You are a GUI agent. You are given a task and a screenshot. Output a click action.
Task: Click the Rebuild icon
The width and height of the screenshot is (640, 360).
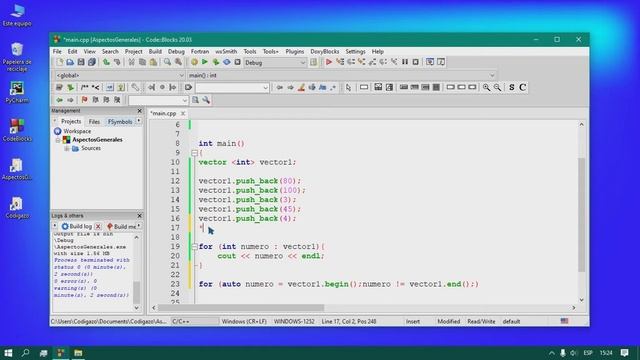pos(227,62)
